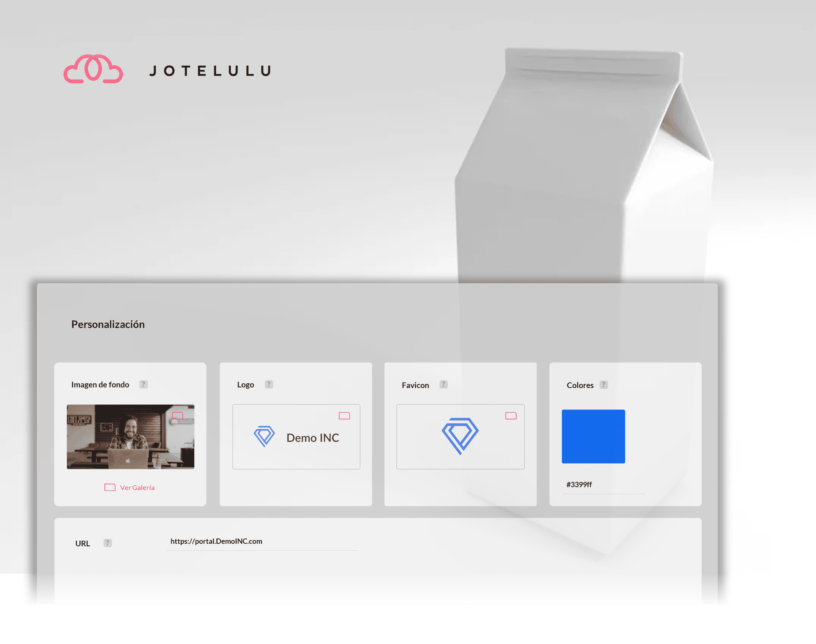Edit the portal URL input field
The height and width of the screenshot is (644, 816).
(262, 542)
